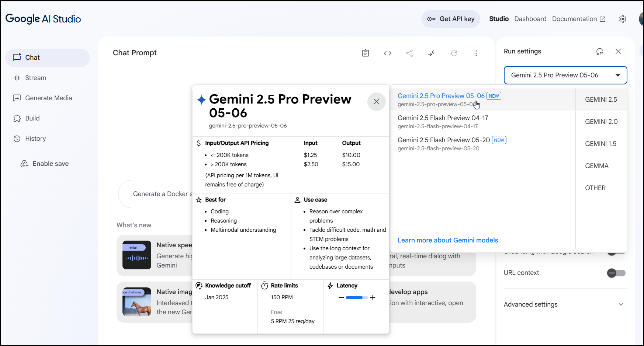Toggle the URL context switch
Image resolution: width=644 pixels, height=346 pixels.
tap(616, 273)
